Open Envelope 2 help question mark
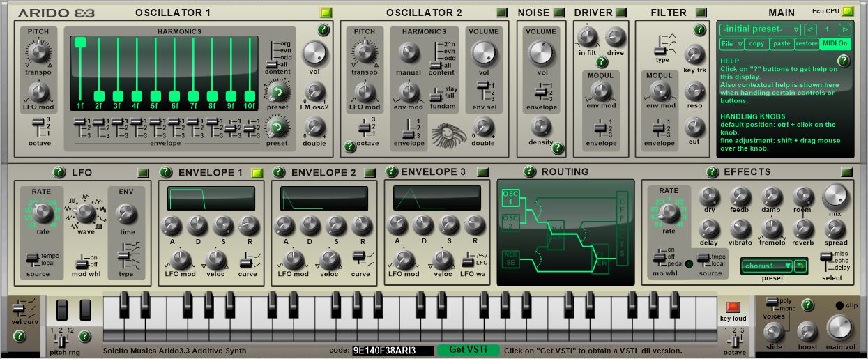Screen dimensions: 868x359 pos(278,172)
